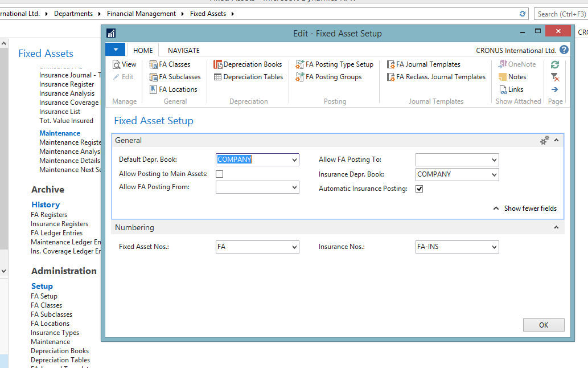Image resolution: width=588 pixels, height=368 pixels.
Task: Open Depreciation Books setup
Action: point(248,64)
